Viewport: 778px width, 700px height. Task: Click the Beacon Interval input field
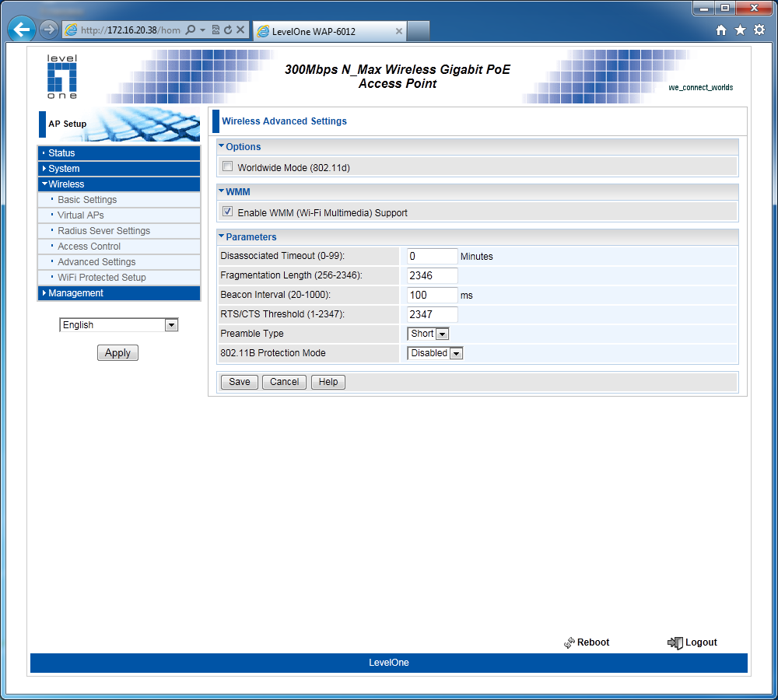(x=432, y=296)
